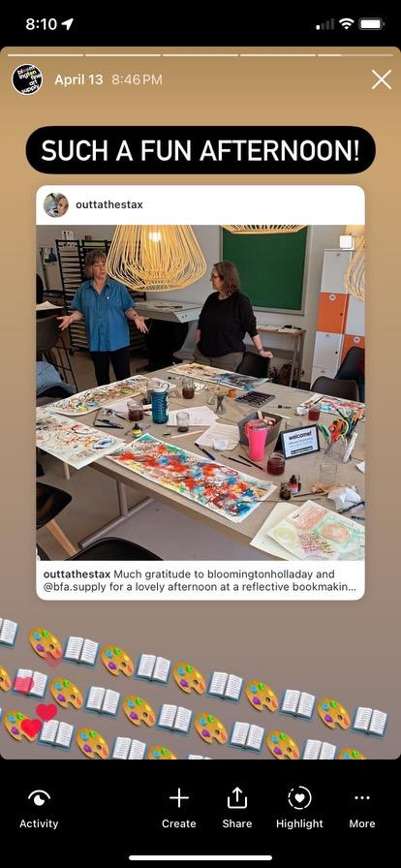Tap red heart reaction on stickers
The width and height of the screenshot is (401, 868).
46,711
